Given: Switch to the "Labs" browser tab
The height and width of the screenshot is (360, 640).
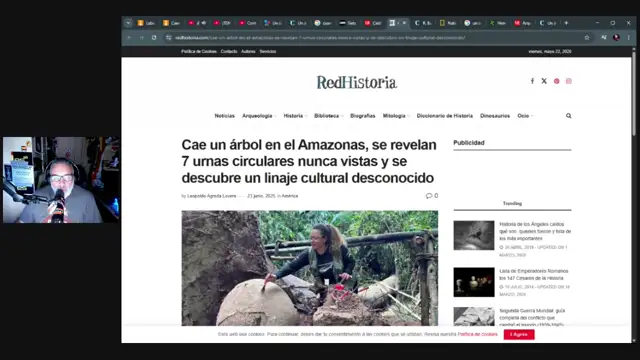Looking at the screenshot, I should pos(146,23).
